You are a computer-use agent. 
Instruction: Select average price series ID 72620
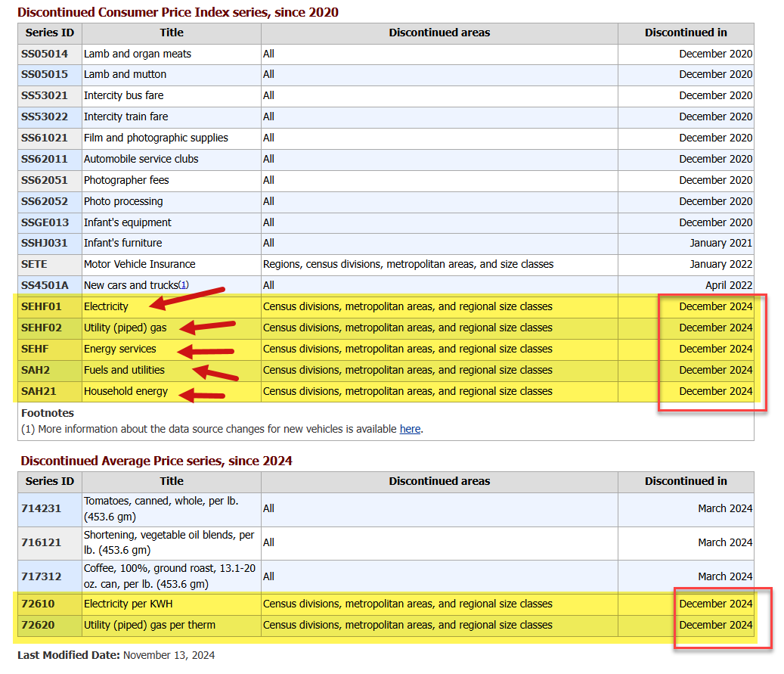point(38,625)
